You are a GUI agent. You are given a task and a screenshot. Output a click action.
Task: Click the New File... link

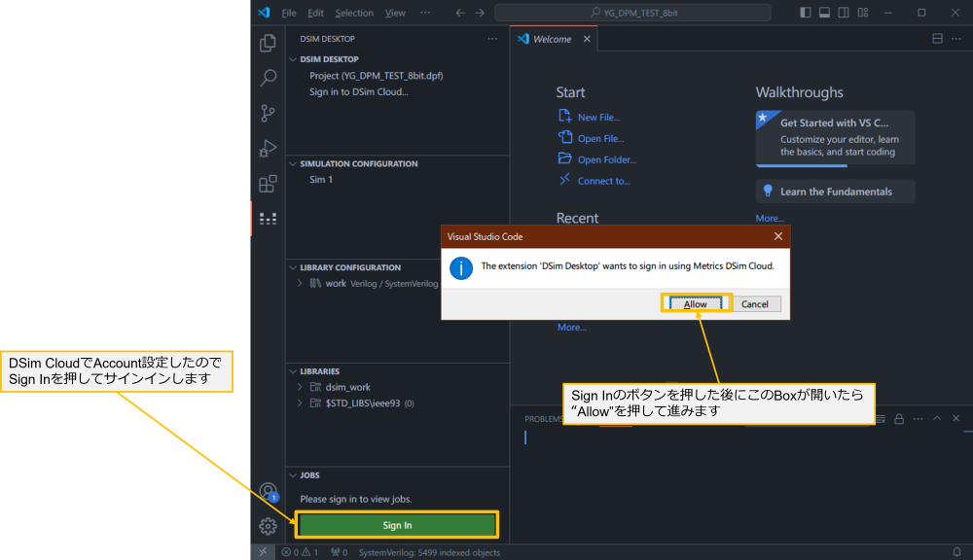click(x=598, y=118)
